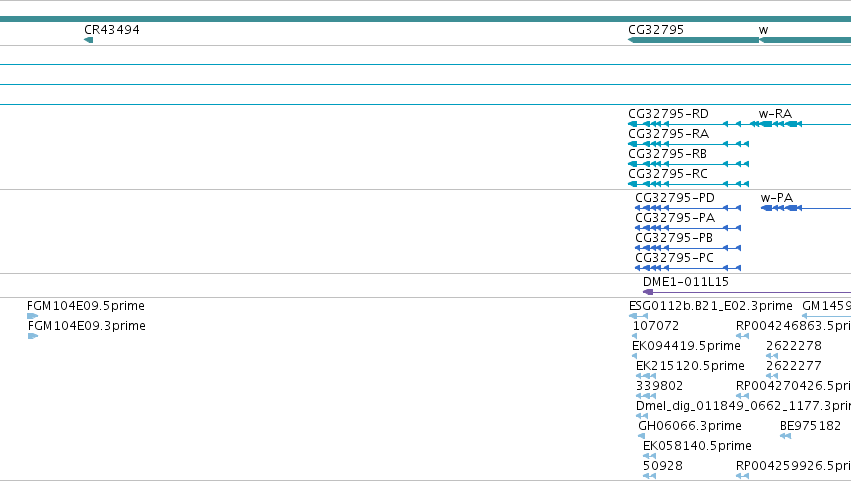
Task: Select the ESG0112b.B21_E02.3prime EST glyph
Action: point(638,316)
